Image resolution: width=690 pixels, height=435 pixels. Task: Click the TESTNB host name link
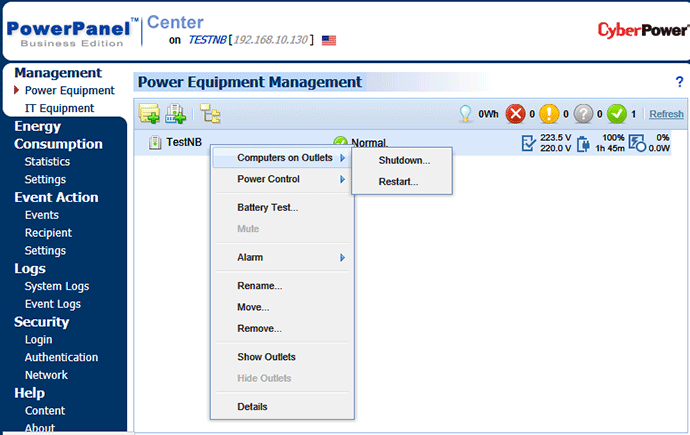(207, 40)
